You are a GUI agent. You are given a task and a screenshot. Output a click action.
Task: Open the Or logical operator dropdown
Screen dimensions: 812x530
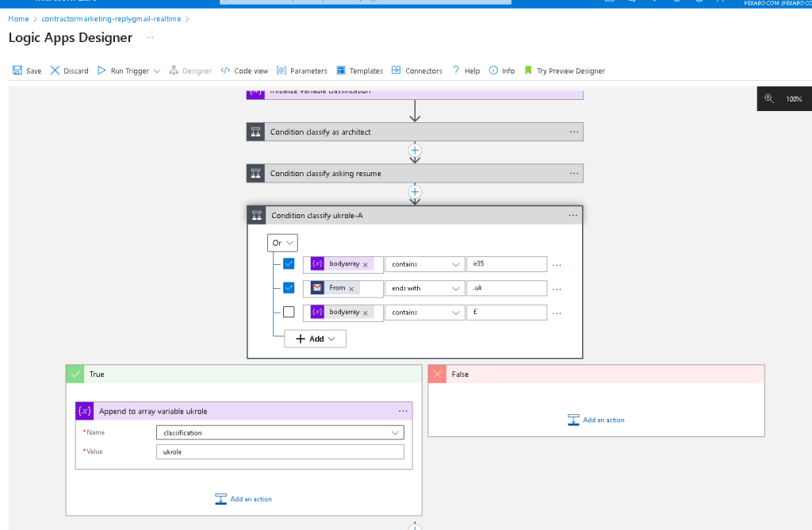point(283,243)
